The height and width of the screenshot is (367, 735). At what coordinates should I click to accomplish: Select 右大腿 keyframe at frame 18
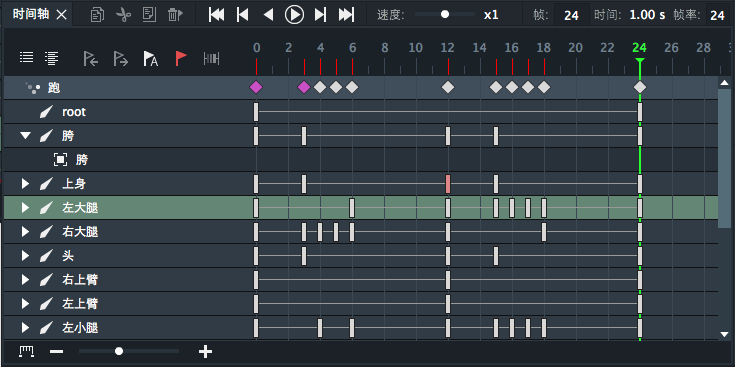[x=544, y=232]
